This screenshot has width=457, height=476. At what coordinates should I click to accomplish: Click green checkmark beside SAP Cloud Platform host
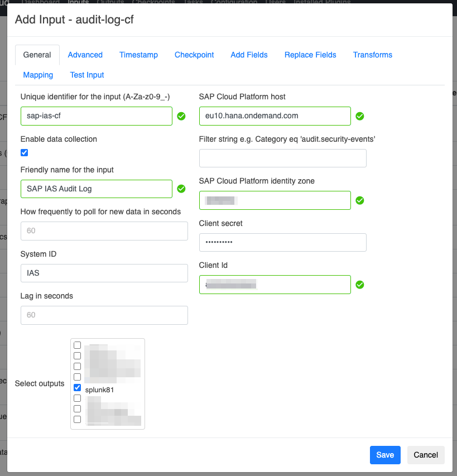360,116
